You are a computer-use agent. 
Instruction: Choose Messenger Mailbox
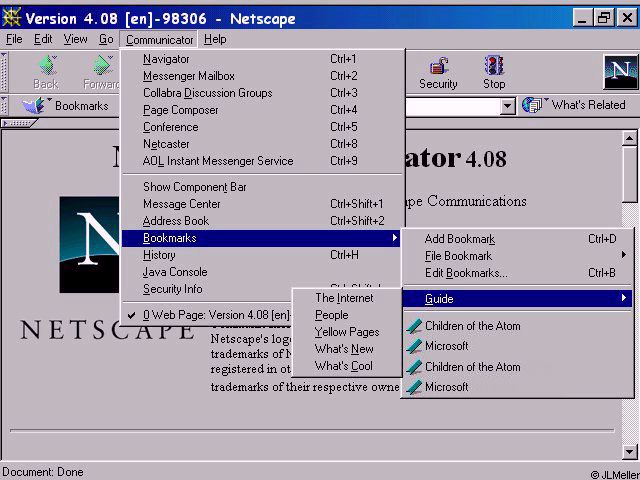263,76
